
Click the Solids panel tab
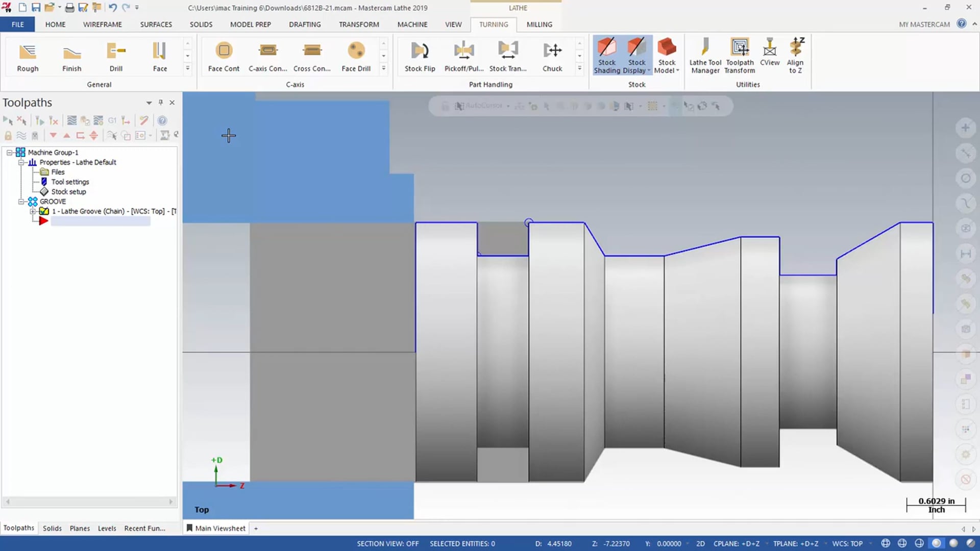[x=52, y=528]
